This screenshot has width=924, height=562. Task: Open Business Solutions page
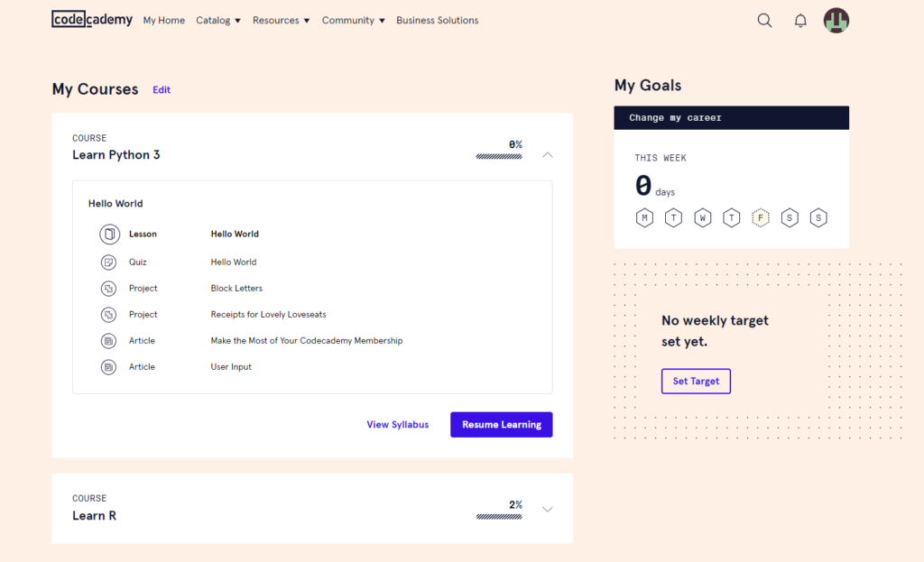(x=438, y=20)
